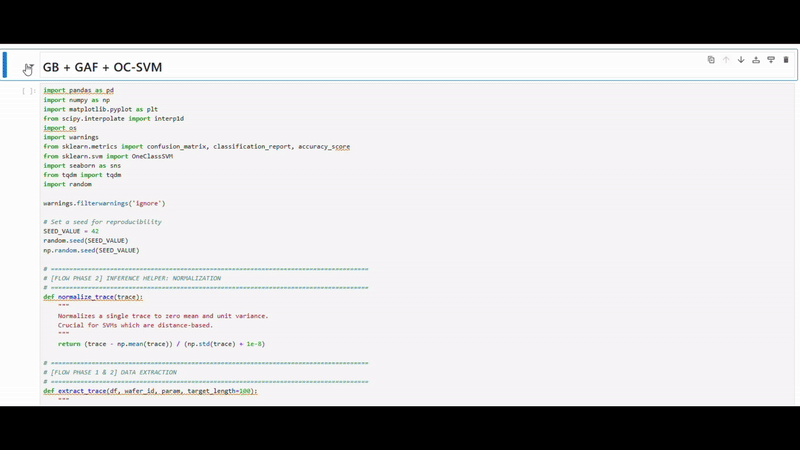Collapse the GB + GAF + OC-SVM heading section
Viewport: 800px width, 450px height.
pyautogui.click(x=29, y=67)
